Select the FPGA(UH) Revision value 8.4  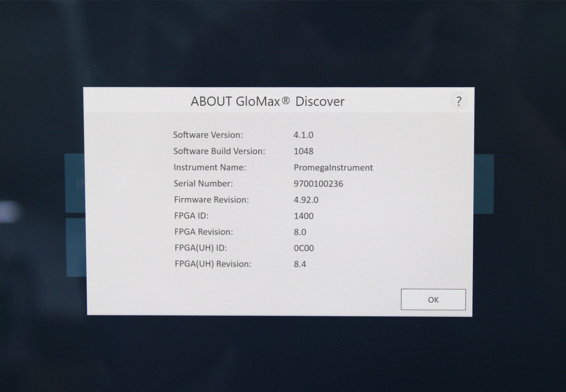tap(300, 264)
